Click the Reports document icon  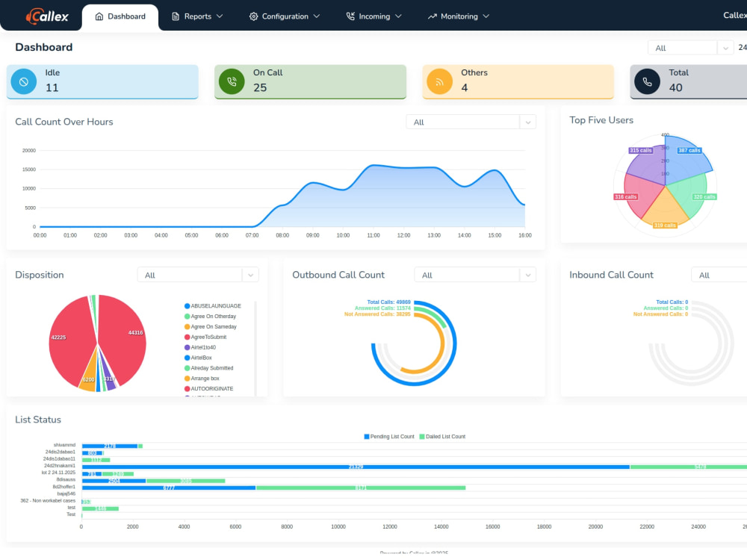176,16
